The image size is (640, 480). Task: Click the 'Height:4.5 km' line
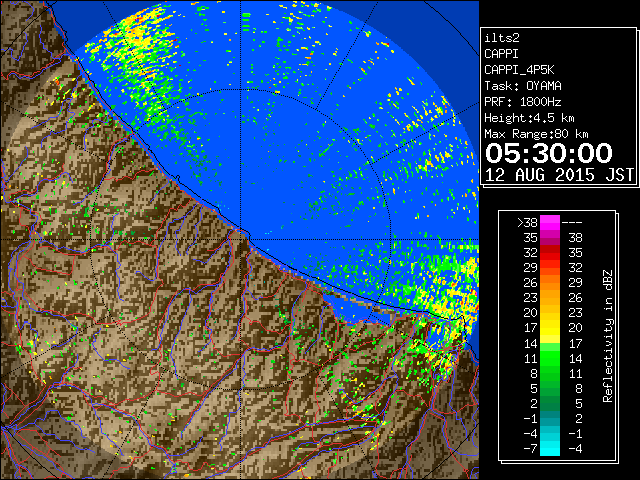point(529,118)
